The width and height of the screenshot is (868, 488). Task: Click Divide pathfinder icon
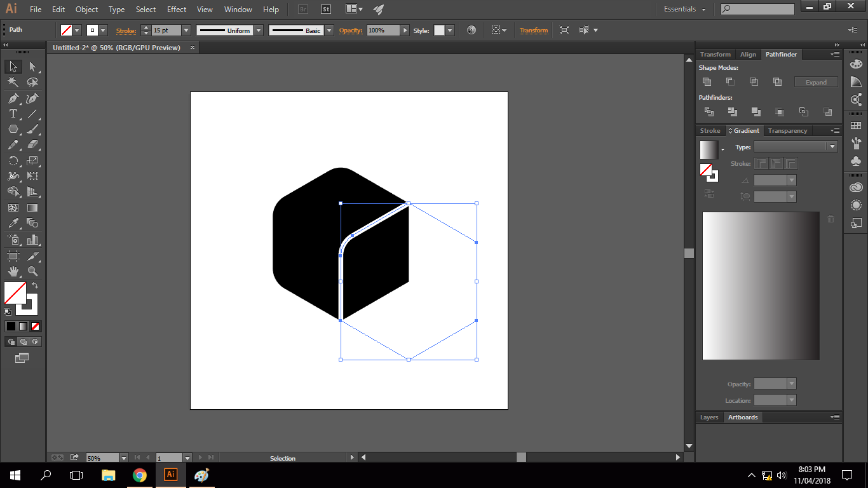click(x=709, y=112)
